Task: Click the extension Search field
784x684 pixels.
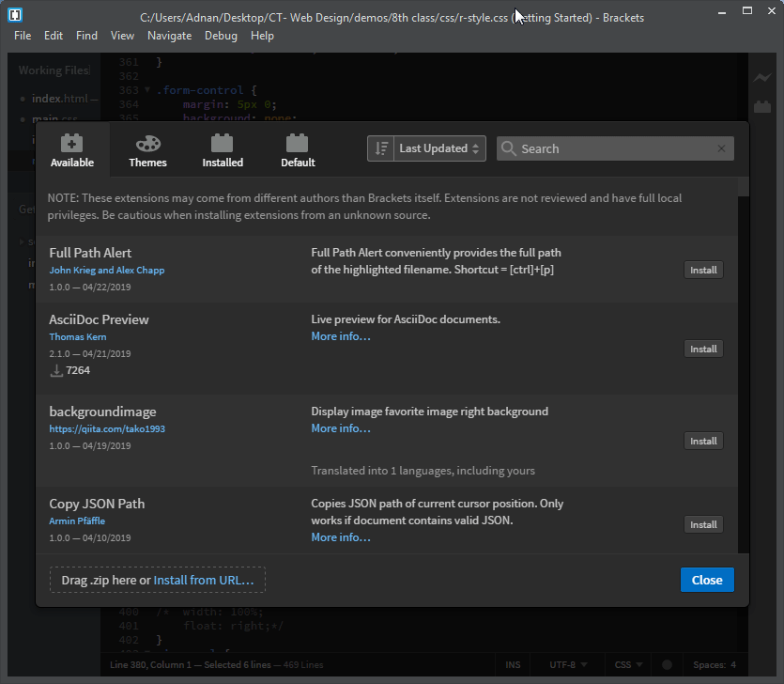Action: pyautogui.click(x=615, y=148)
